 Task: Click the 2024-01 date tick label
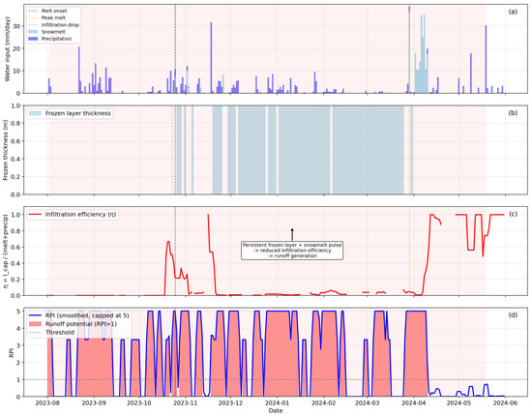click(278, 403)
